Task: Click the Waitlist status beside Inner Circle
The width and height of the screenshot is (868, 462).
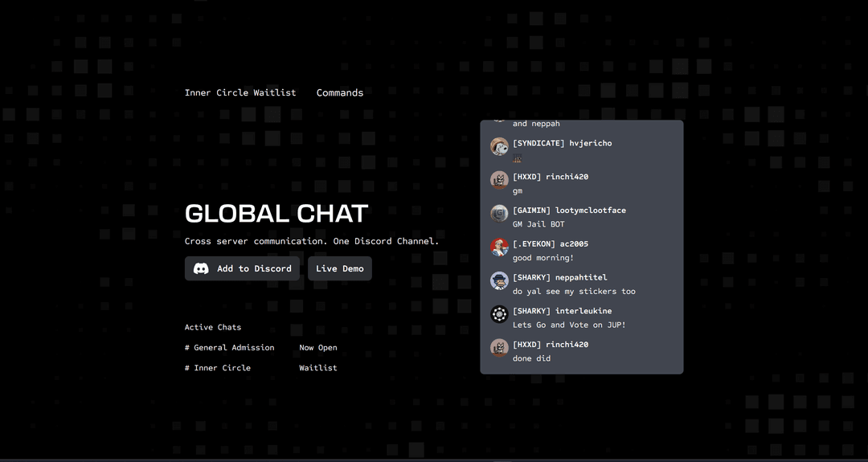Action: (318, 367)
